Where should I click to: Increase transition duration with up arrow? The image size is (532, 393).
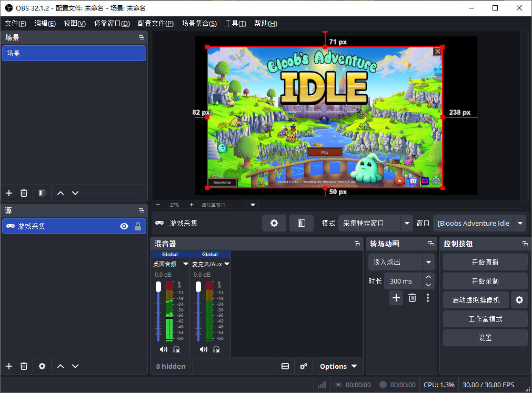pos(428,277)
